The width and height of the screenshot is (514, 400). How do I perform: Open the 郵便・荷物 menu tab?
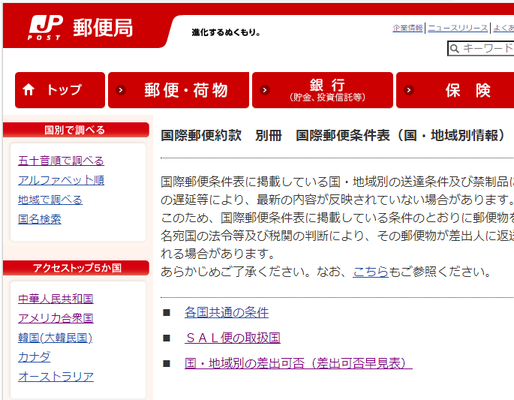coord(179,90)
